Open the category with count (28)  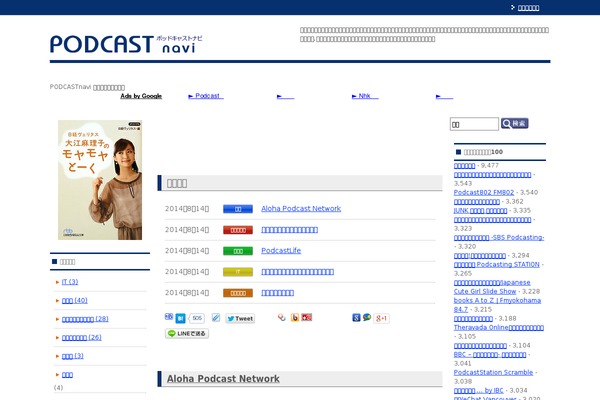(x=85, y=319)
